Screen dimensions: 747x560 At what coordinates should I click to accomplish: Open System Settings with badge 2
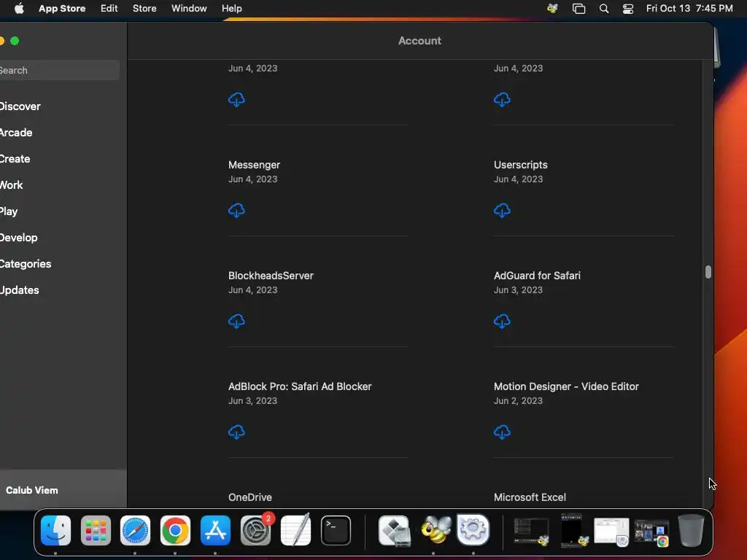[256, 530]
